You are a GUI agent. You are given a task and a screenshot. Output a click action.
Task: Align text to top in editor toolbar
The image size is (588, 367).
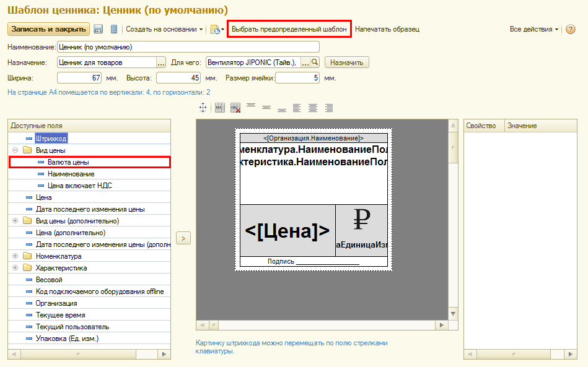coord(251,106)
